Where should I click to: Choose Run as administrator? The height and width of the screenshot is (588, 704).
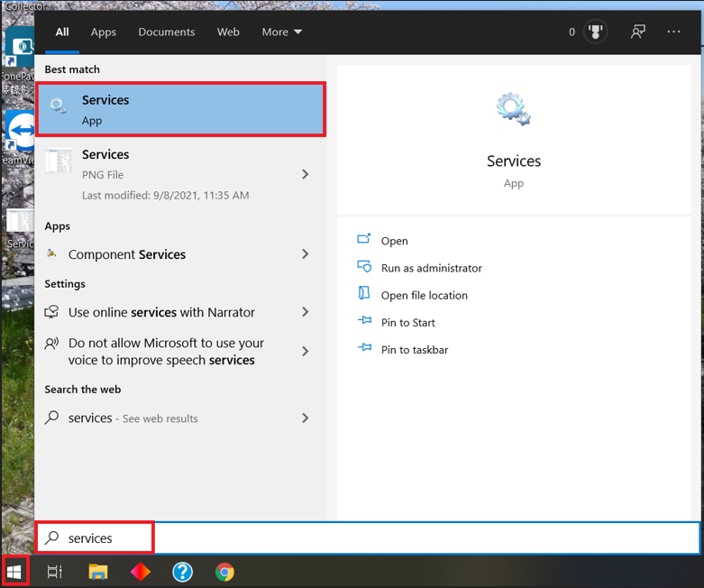point(432,268)
